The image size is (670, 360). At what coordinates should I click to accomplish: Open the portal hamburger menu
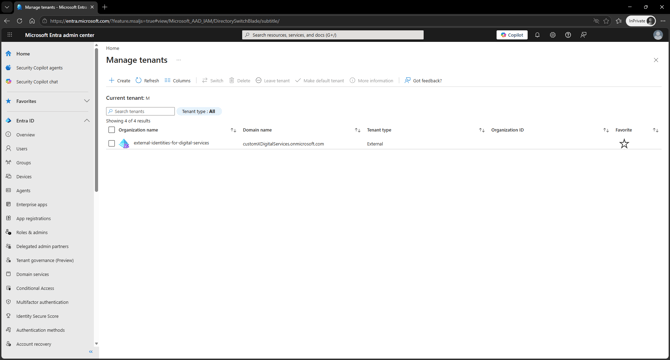(9, 35)
